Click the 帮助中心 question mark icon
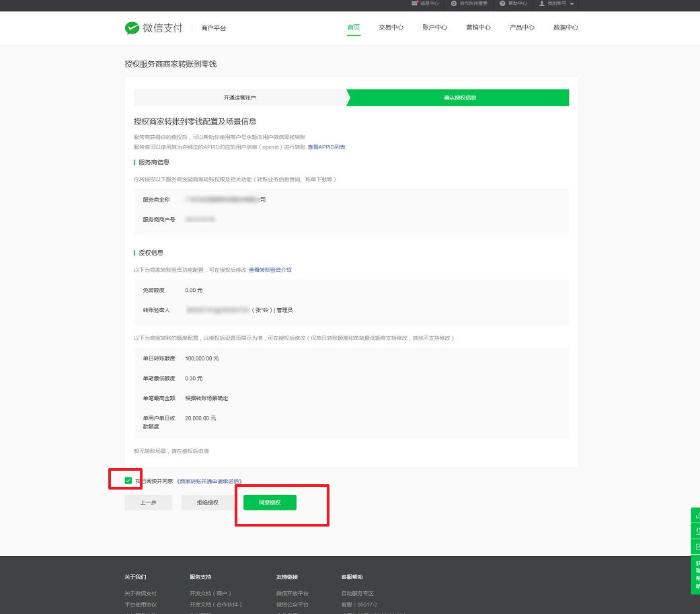 [x=502, y=3]
